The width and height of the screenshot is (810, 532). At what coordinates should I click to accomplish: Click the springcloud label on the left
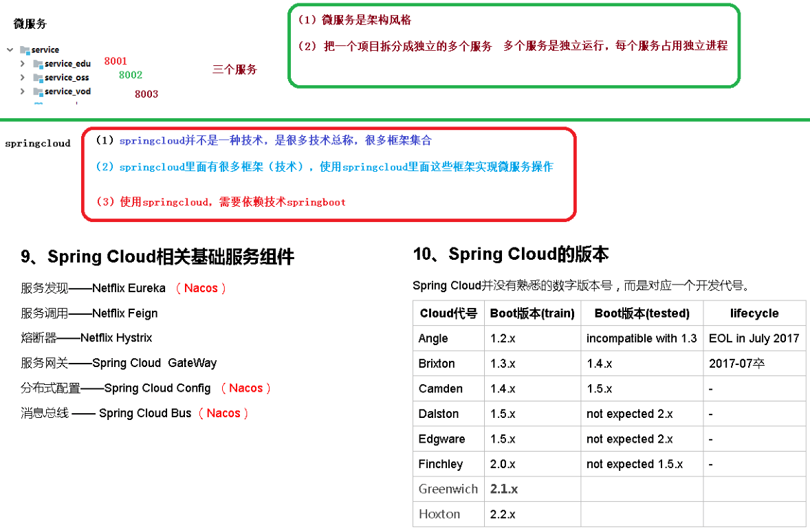[38, 144]
